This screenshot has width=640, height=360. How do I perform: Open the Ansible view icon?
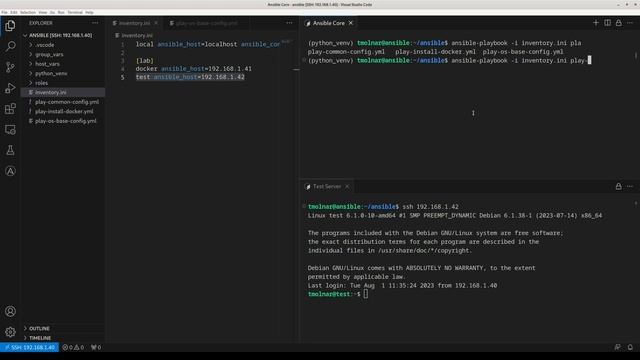point(10,171)
